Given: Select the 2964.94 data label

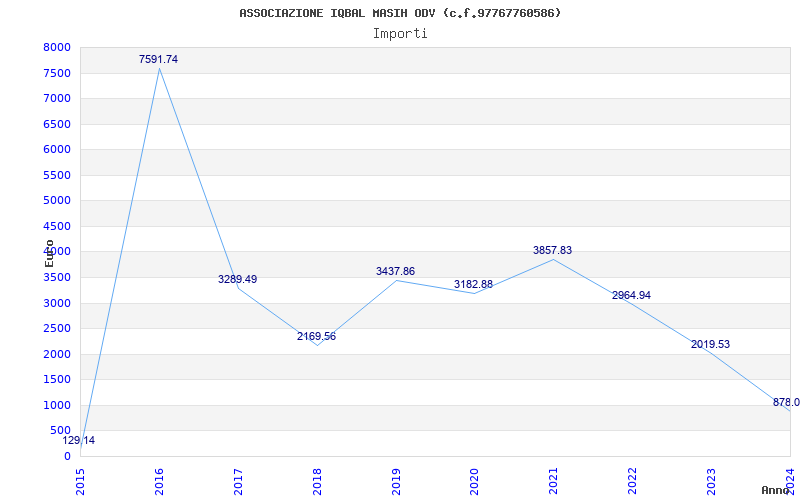Looking at the screenshot, I should pos(631,295).
